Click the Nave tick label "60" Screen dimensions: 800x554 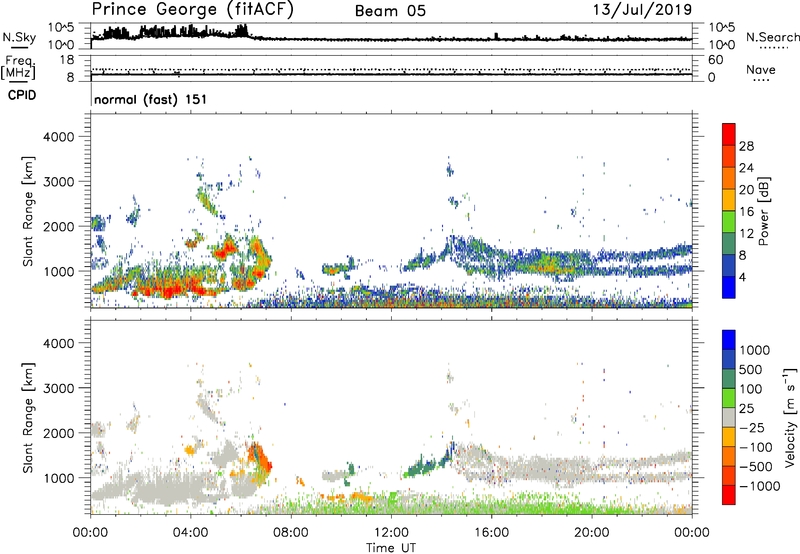coord(716,60)
